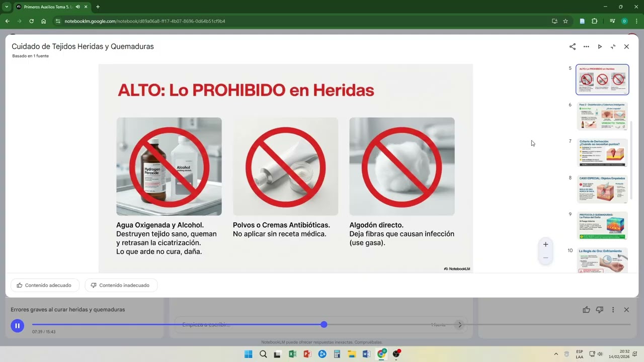Image resolution: width=644 pixels, height=362 pixels.
Task: Select slide 5 thumbnail ALTO Lo PROHIBIDO
Action: click(x=602, y=79)
